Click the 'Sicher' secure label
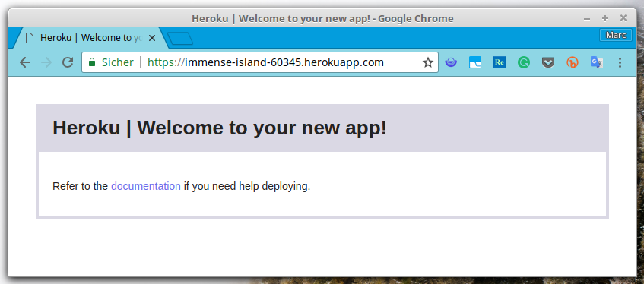This screenshot has width=644, height=284. [117, 62]
